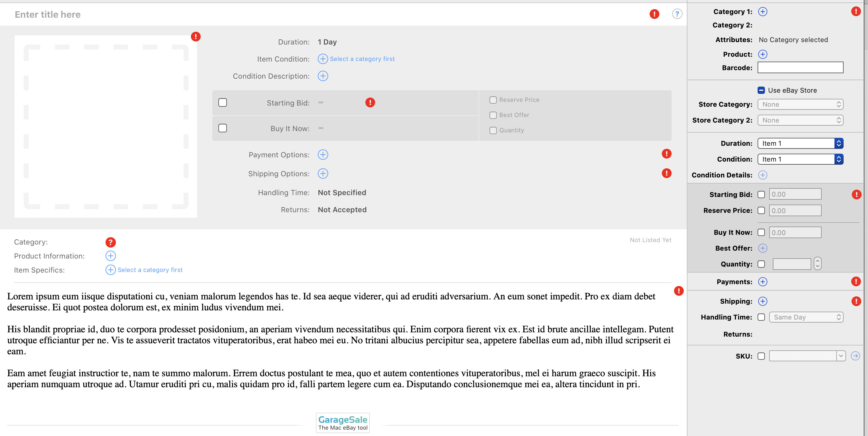
Task: Click the Quantity stepper arrows
Action: coord(817,263)
